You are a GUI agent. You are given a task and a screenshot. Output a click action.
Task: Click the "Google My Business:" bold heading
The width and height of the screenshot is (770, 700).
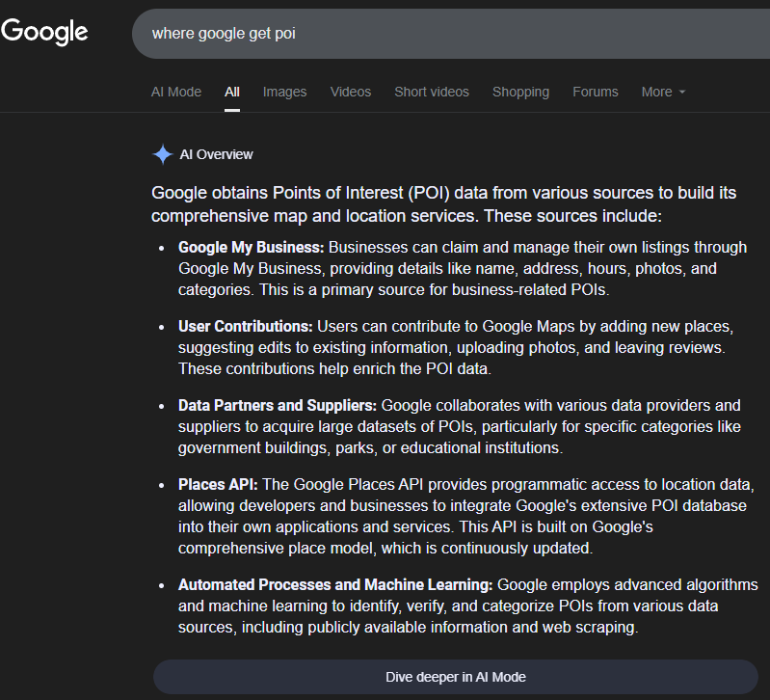click(x=251, y=248)
